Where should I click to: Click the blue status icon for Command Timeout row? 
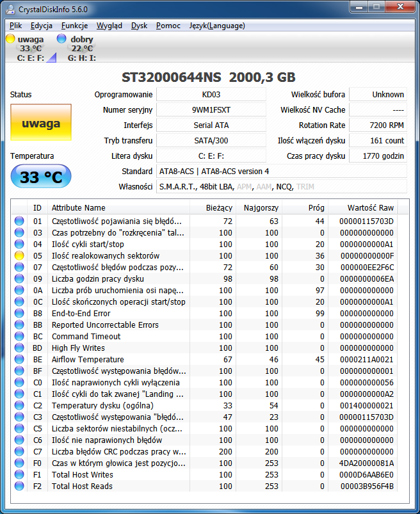19,336
